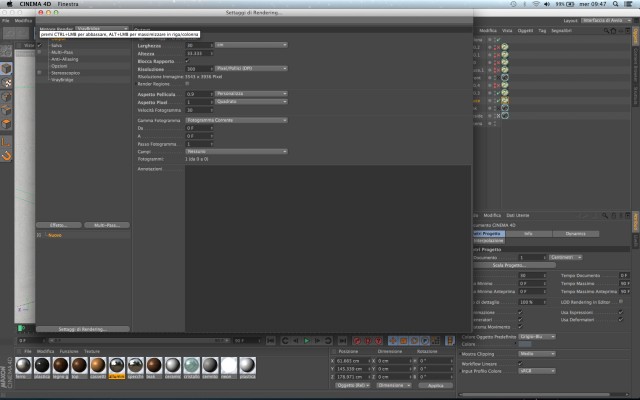Open the Larghezza units dropdown
640x400 pixels.
(x=251, y=45)
